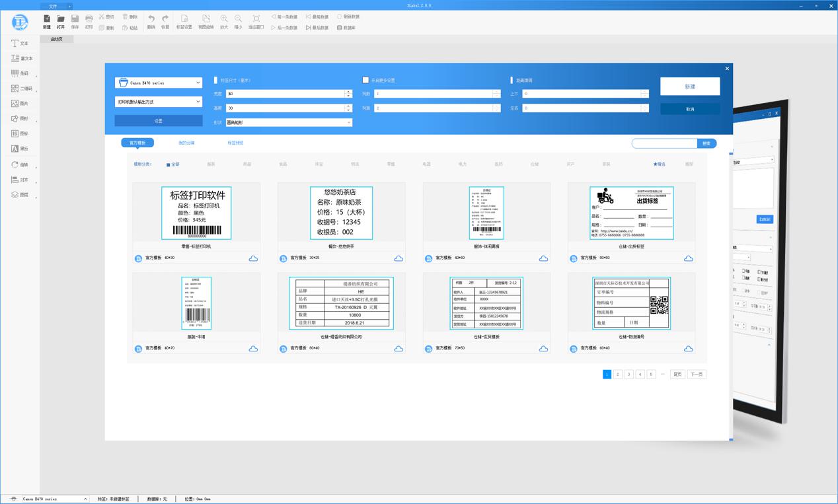Jump to 最后数据 (Last record)
The width and height of the screenshot is (838, 504).
pos(317,28)
